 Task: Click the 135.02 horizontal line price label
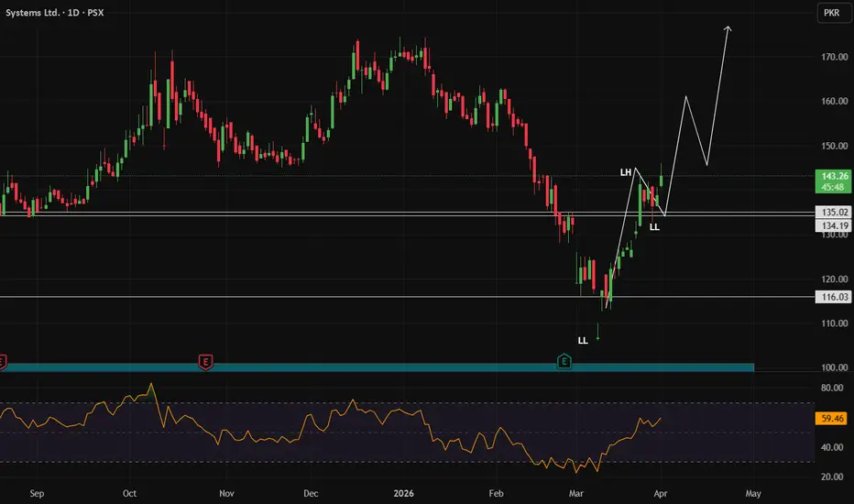833,212
